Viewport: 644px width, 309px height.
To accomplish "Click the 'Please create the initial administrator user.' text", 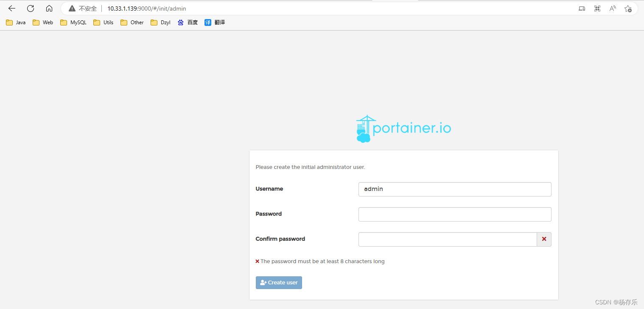I will [310, 167].
